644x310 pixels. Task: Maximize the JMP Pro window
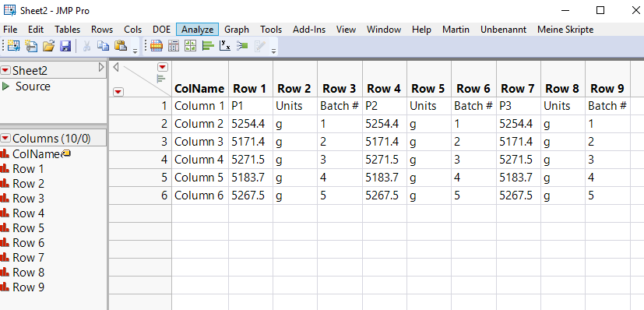(600, 10)
